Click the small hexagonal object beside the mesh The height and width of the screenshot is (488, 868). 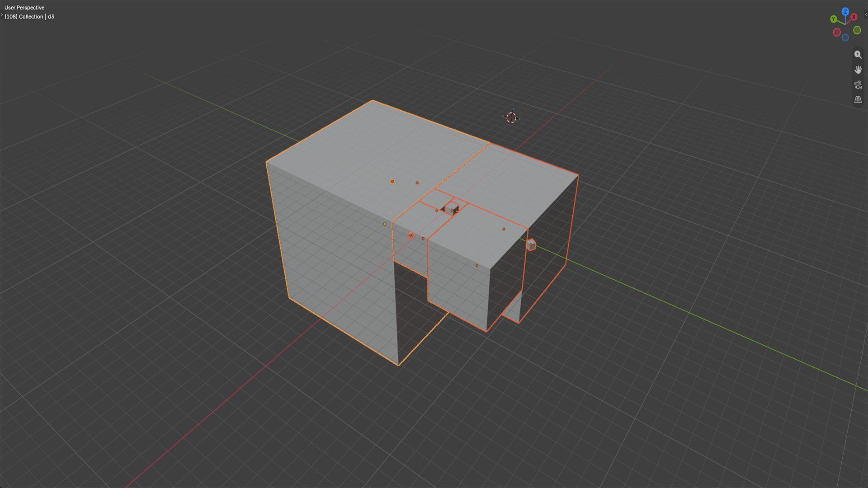tap(531, 244)
